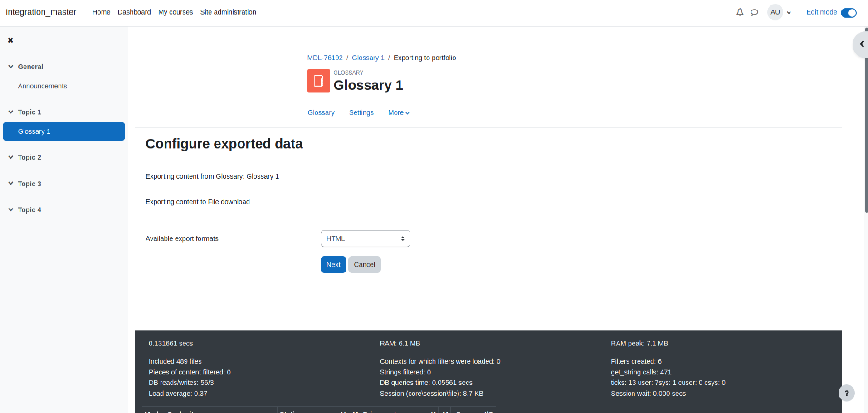Expand the Topic 2 section chevron
The width and height of the screenshot is (868, 413).
(x=11, y=157)
